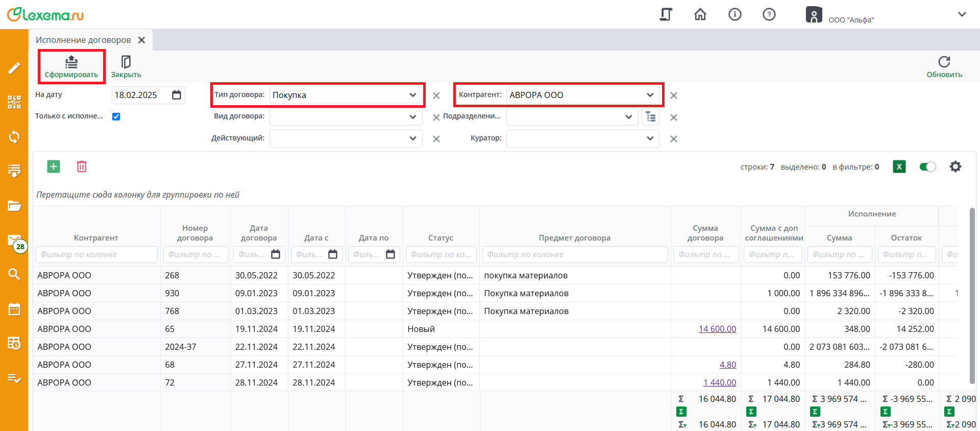This screenshot has width=980, height=431.
Task: Toggle the green switch near Excel icon
Action: [927, 166]
